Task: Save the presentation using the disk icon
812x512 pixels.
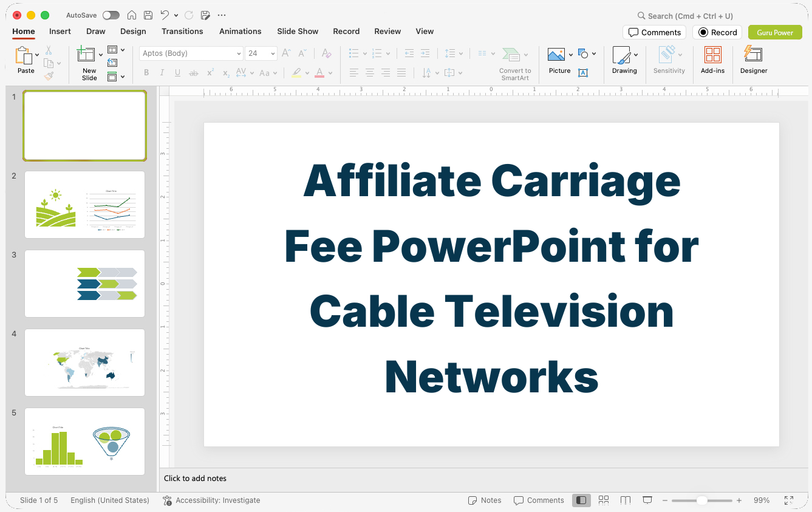Action: (x=148, y=15)
